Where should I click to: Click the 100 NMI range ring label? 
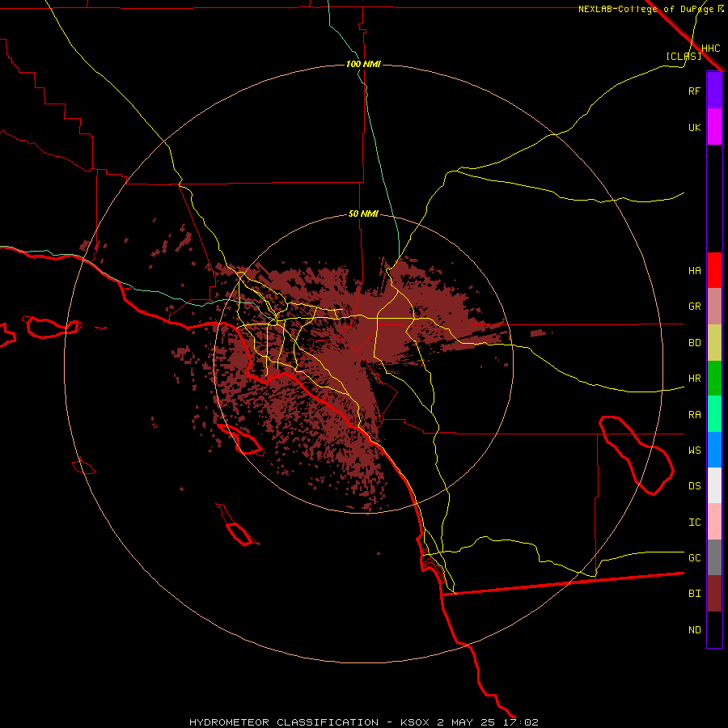point(363,64)
